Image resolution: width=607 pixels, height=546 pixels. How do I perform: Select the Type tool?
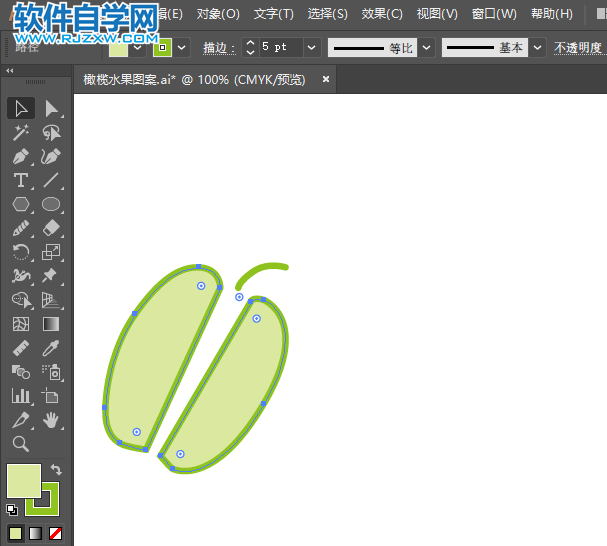21,180
